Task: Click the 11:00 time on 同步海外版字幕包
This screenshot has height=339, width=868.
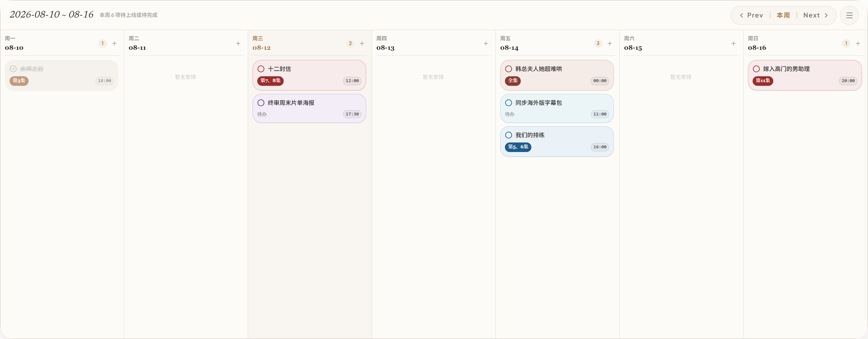Action: coord(600,114)
